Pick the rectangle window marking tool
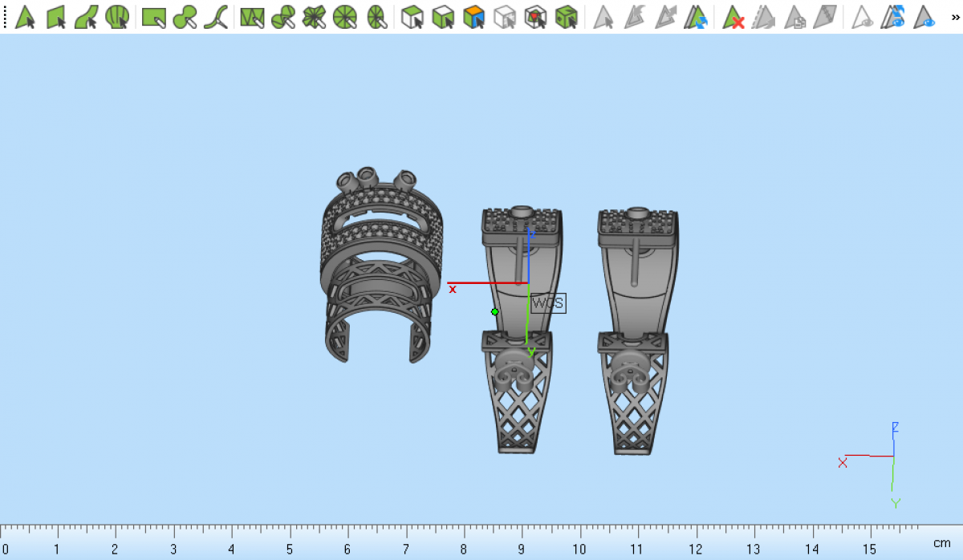The image size is (963, 560). pyautogui.click(x=153, y=17)
